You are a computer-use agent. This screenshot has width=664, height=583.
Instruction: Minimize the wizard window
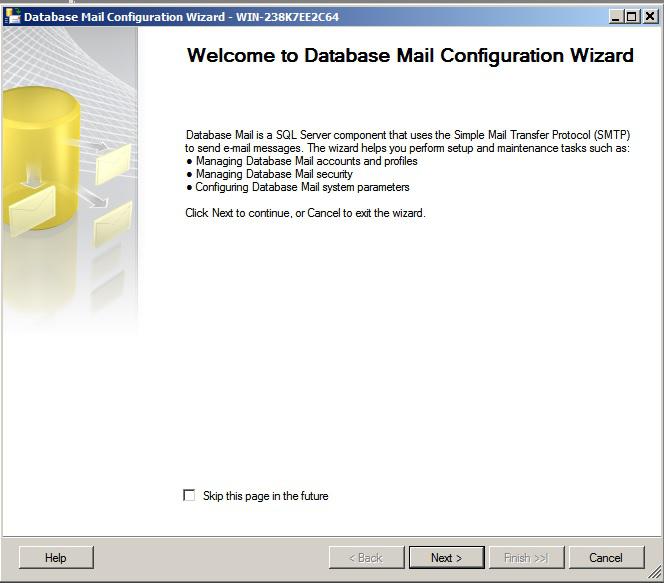tap(615, 17)
